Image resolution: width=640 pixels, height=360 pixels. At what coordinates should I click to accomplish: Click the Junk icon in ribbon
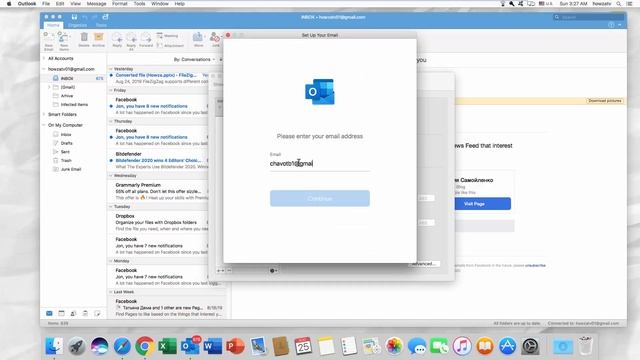(215, 40)
